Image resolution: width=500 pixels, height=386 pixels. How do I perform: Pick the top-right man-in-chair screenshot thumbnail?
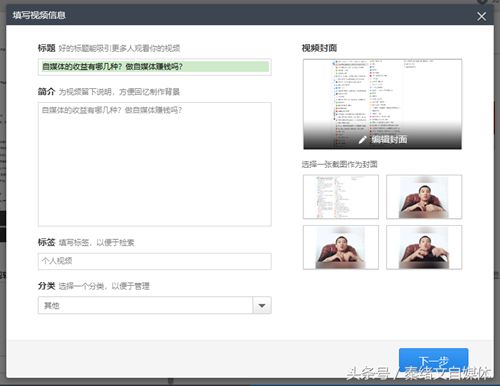coord(424,197)
